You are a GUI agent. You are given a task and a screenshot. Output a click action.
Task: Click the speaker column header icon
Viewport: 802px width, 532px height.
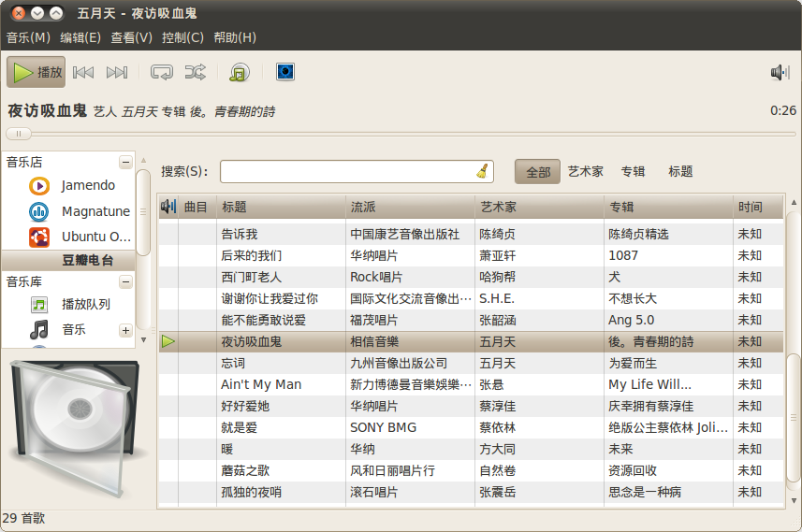168,207
